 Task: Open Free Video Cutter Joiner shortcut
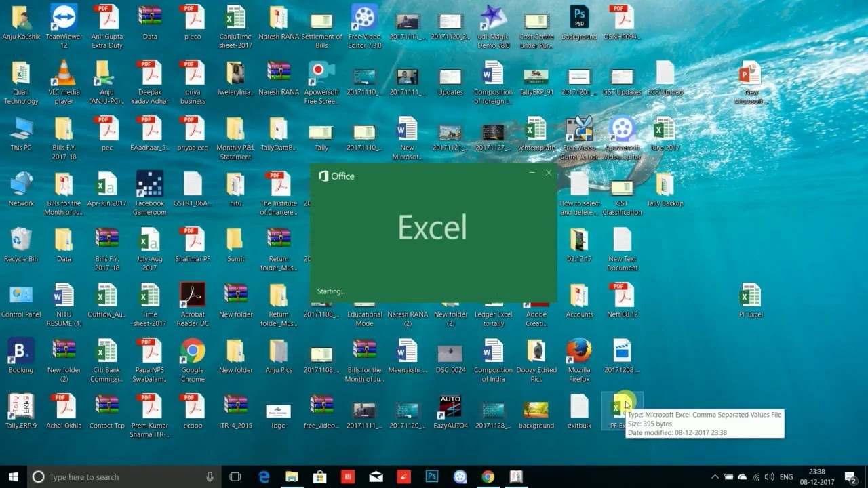(x=579, y=138)
